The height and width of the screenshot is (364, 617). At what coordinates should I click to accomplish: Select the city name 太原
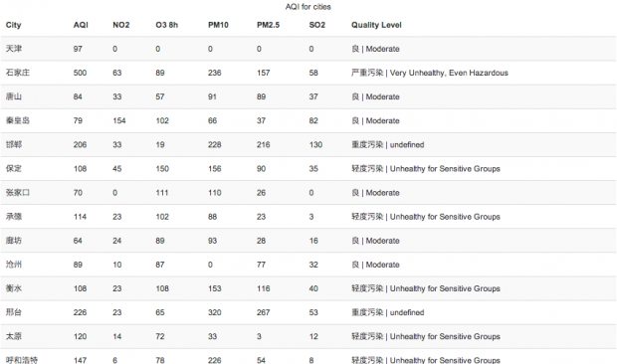(x=14, y=336)
